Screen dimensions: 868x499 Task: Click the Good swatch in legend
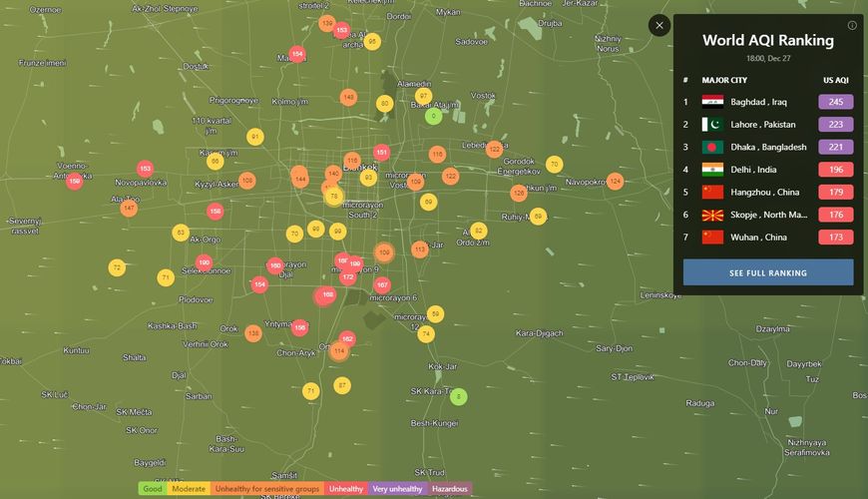152,489
